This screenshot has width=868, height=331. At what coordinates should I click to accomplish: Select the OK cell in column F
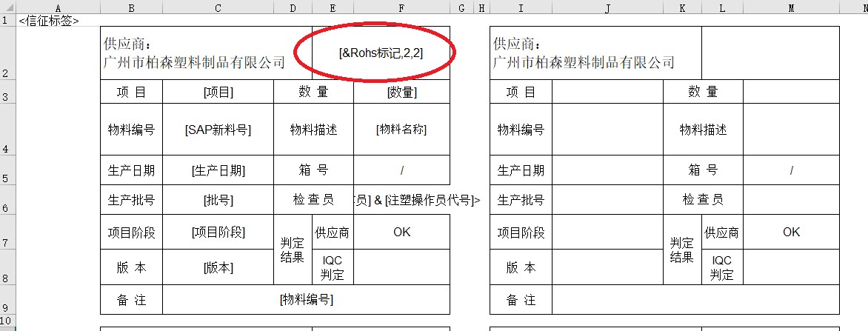(401, 232)
